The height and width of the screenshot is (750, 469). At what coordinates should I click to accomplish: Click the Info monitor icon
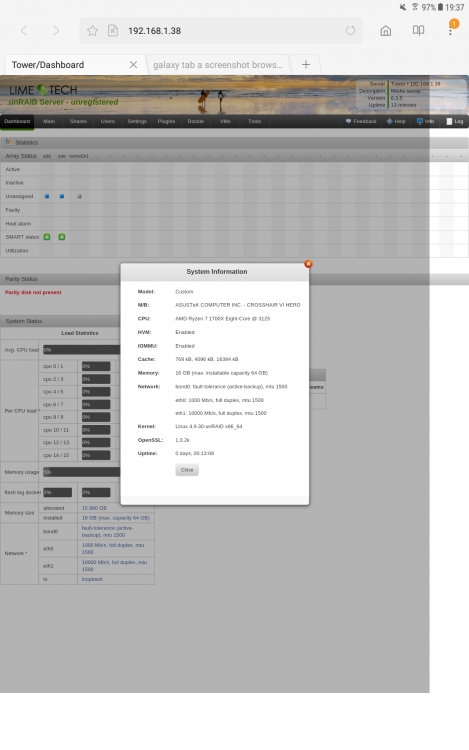(419, 121)
